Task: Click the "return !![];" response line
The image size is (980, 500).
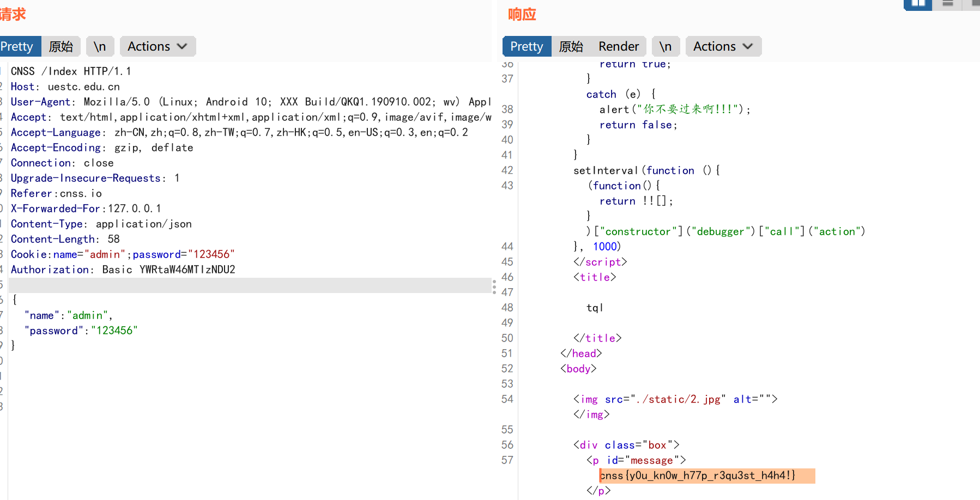Action: 636,201
